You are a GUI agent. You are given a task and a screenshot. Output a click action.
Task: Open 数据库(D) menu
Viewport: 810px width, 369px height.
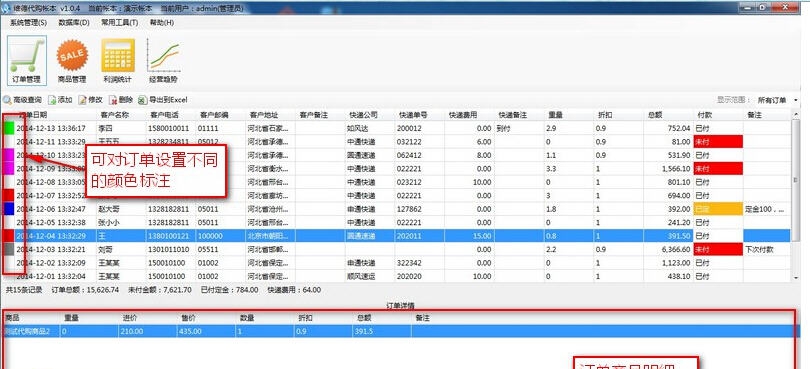pyautogui.click(x=74, y=23)
